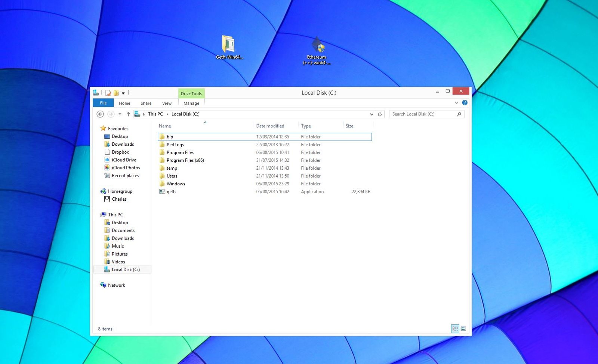The width and height of the screenshot is (598, 364).
Task: Expand the ribbon with the chevron
Action: 456,103
